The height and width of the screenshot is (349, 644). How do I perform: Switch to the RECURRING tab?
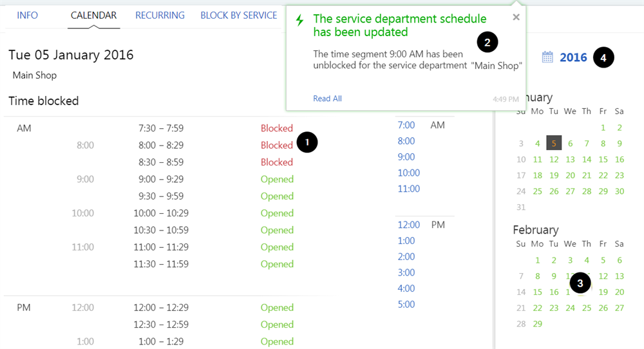pos(160,15)
